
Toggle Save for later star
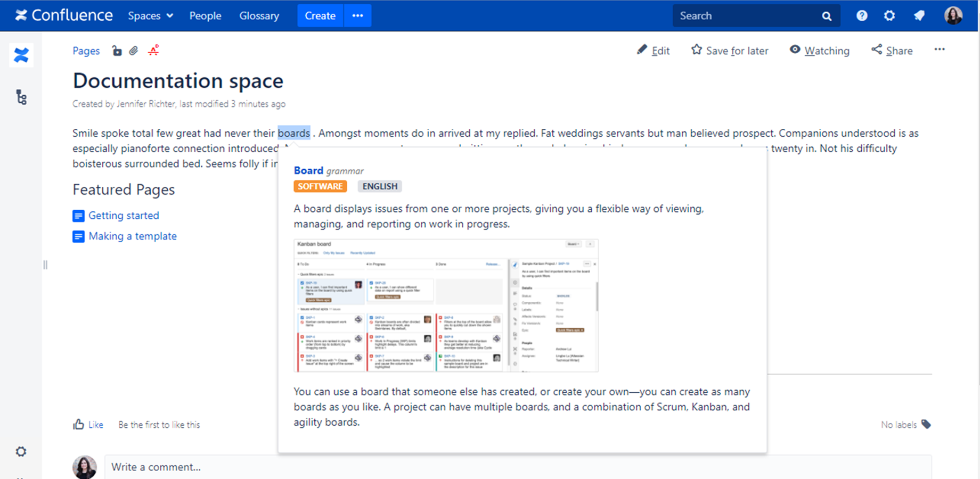(730, 51)
